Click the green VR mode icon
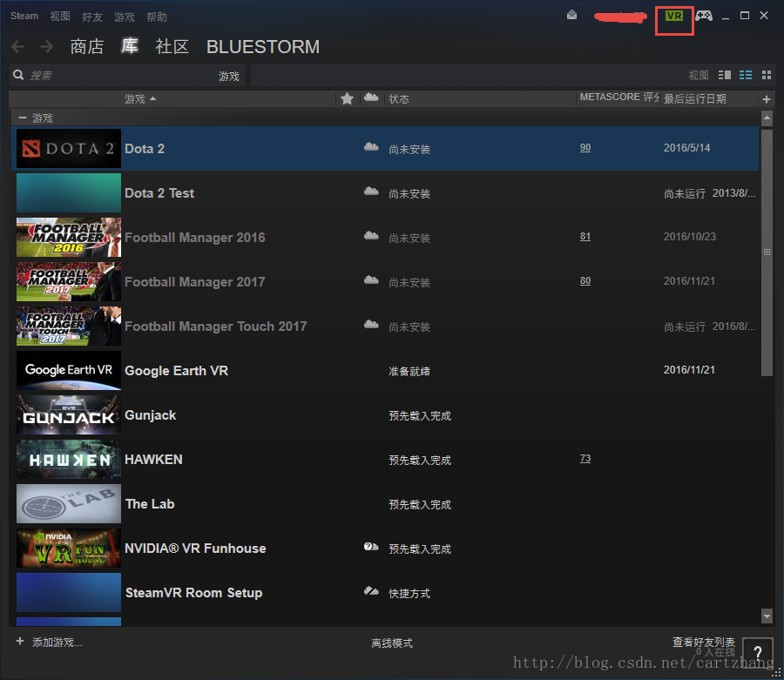Image resolution: width=784 pixels, height=680 pixels. pos(674,16)
